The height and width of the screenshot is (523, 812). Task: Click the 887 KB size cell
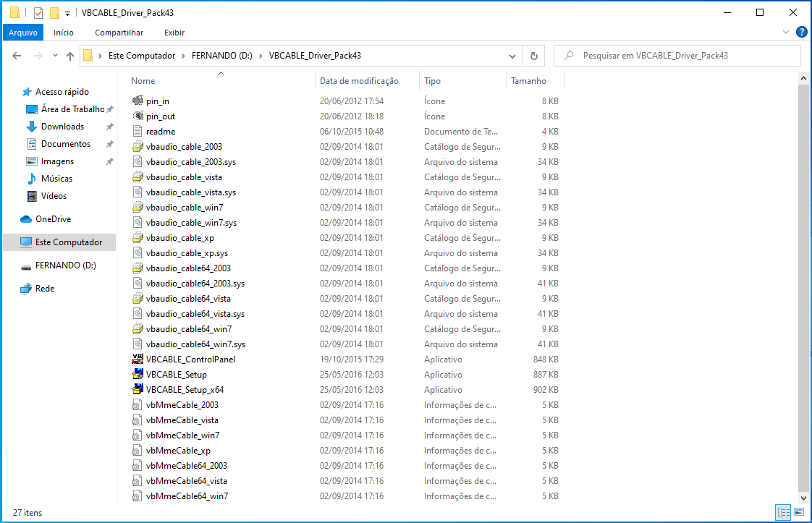546,375
